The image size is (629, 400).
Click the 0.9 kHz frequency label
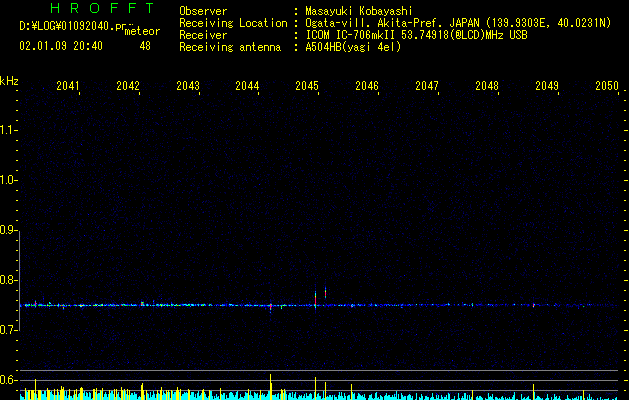point(8,230)
